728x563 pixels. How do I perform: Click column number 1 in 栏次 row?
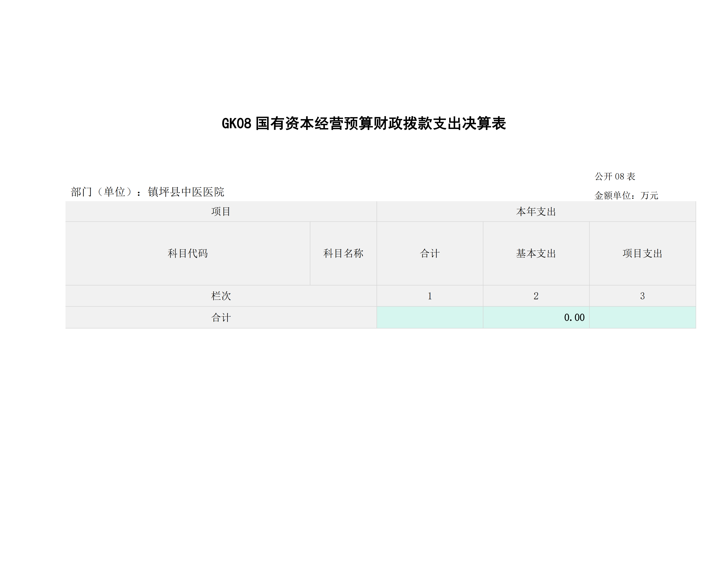[x=430, y=296]
